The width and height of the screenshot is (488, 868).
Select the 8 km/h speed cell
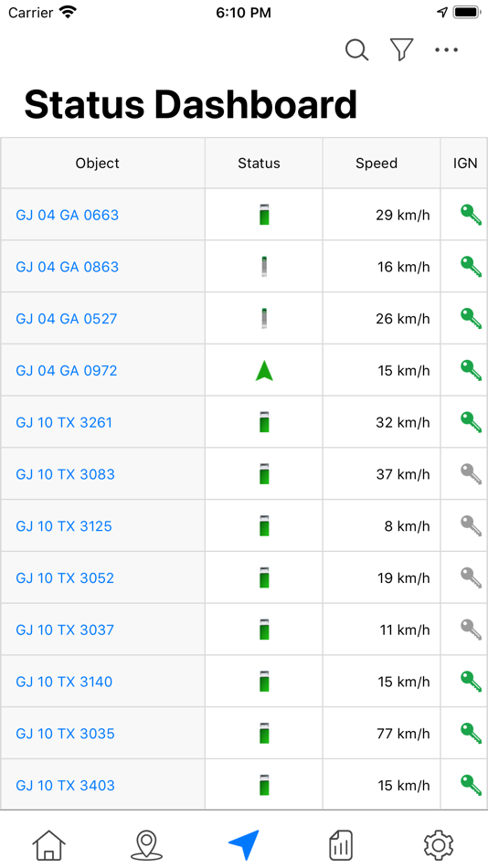pyautogui.click(x=382, y=526)
